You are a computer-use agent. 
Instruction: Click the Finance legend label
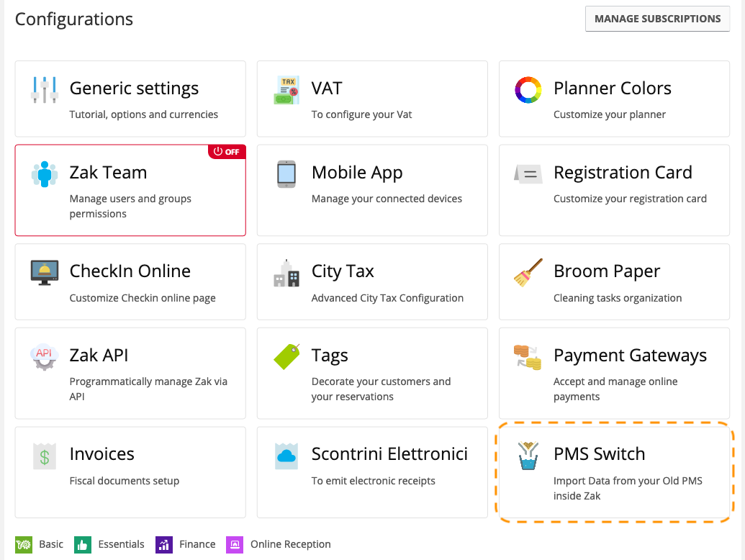[x=197, y=544]
